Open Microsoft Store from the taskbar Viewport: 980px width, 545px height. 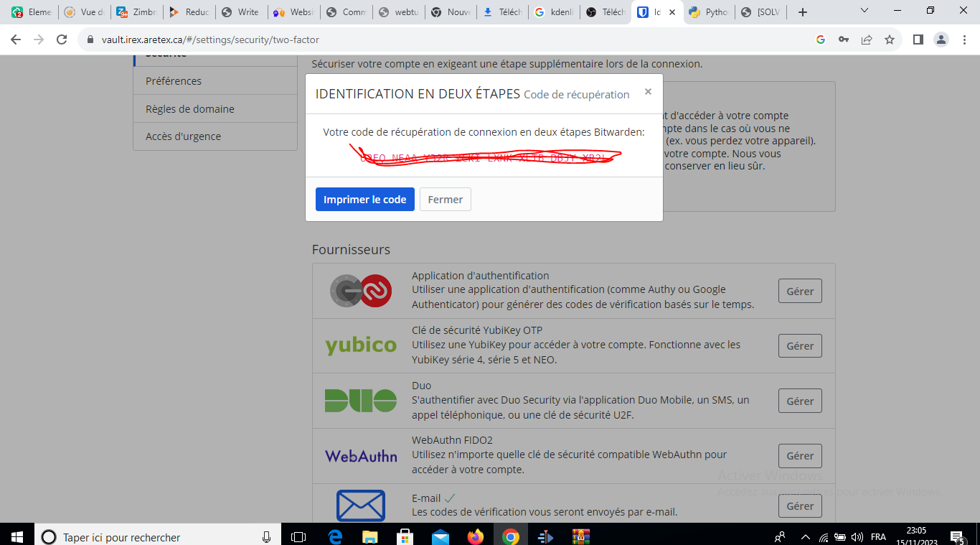[405, 536]
